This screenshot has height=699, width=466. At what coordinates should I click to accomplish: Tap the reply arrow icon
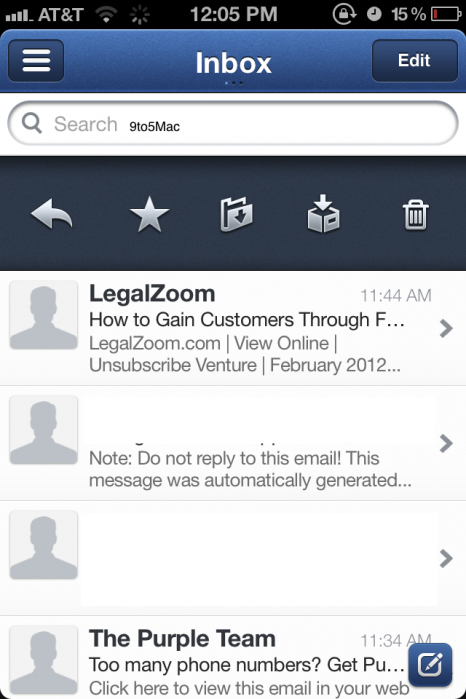pyautogui.click(x=52, y=214)
